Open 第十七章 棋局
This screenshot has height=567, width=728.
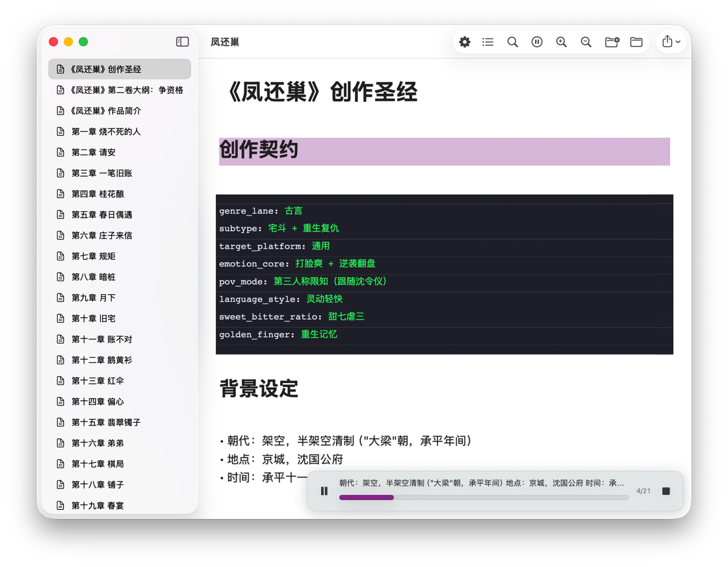[x=120, y=464]
